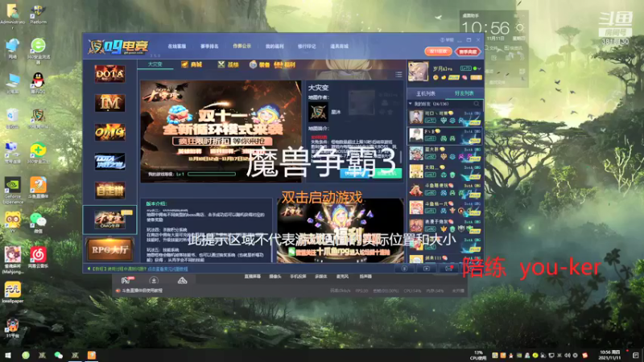
Task: Expand the online status dropdown arrow
Action: point(479,68)
